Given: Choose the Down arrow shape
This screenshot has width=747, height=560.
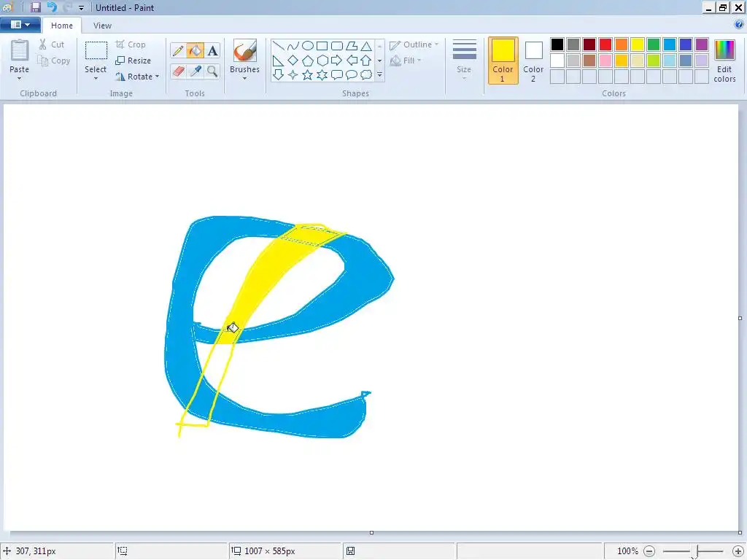Looking at the screenshot, I should coord(278,75).
